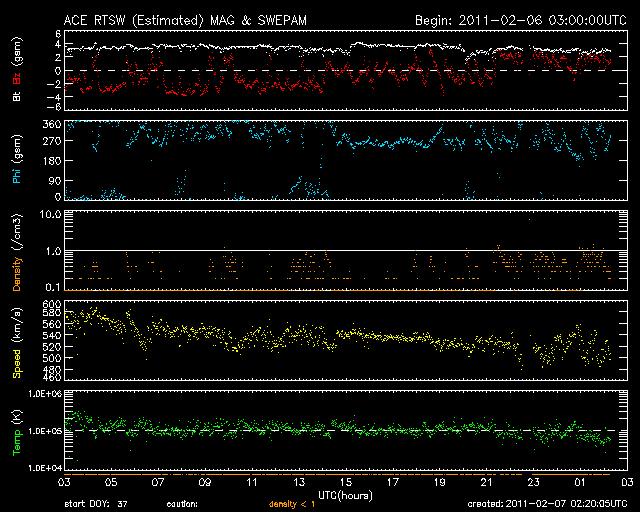Click the 09 hour tick label
Screen dimensions: 640x512
coord(206,482)
